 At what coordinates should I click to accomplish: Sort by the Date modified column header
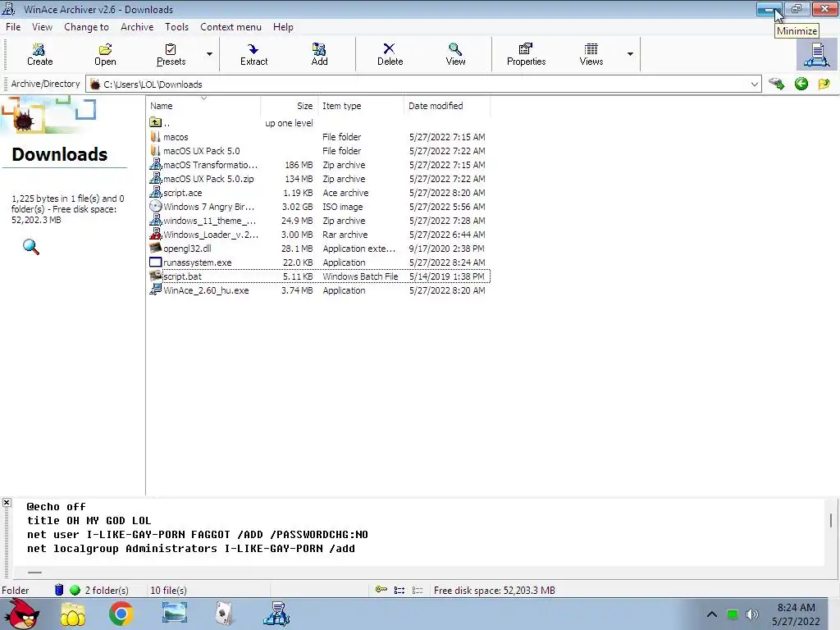(x=447, y=106)
